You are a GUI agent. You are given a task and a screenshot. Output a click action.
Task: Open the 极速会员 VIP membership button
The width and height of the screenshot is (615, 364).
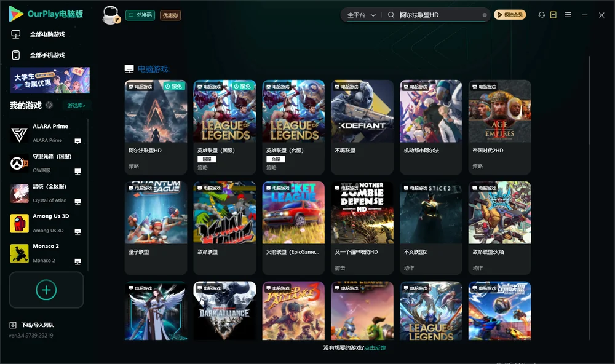point(510,15)
